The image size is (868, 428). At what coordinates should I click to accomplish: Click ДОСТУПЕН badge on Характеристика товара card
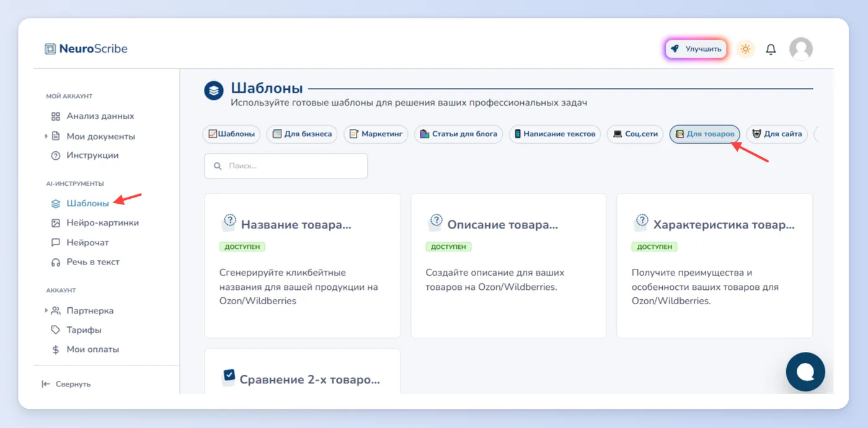(655, 247)
